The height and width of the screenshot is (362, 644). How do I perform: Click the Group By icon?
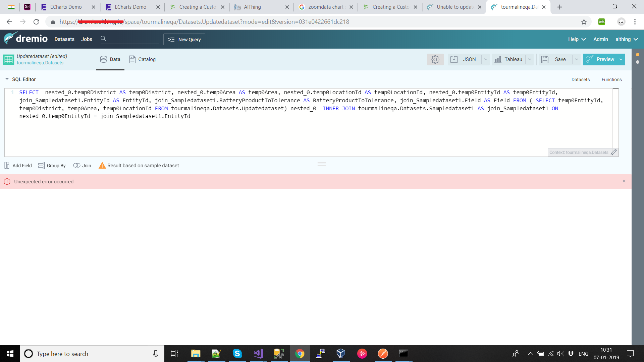point(41,166)
